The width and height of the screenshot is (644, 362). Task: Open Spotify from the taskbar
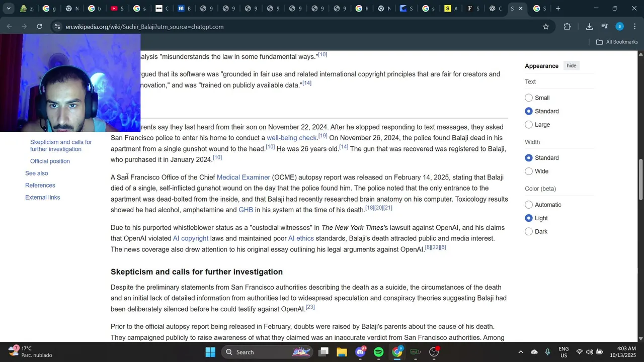tap(379, 352)
